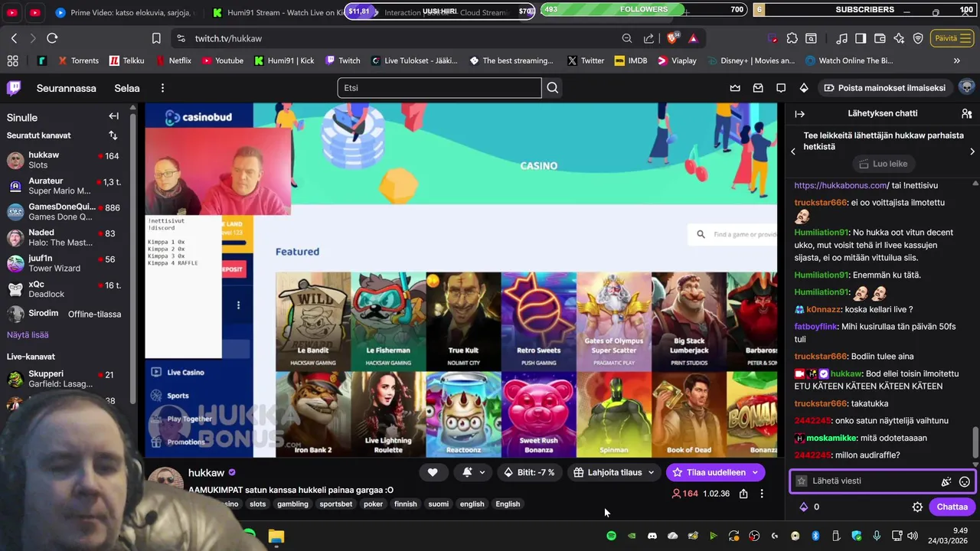Open Twitch notifications inbox icon
The width and height of the screenshot is (980, 551).
(x=758, y=88)
